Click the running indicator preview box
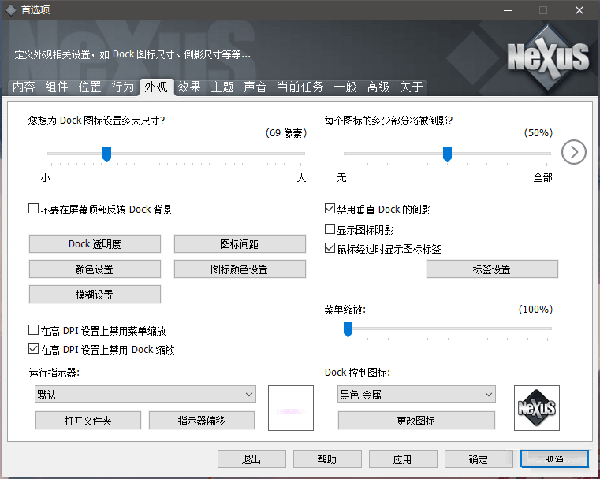Viewport: 600px width, 479px height. click(x=291, y=408)
